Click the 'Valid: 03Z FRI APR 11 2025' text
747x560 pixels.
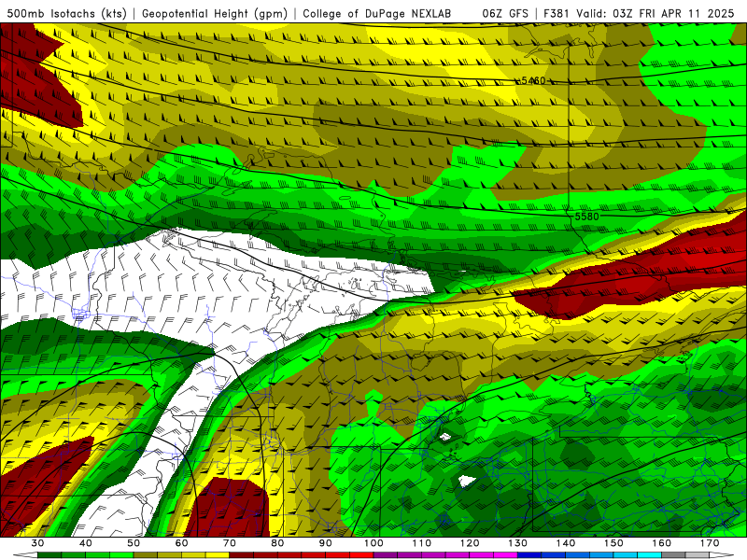coord(655,13)
